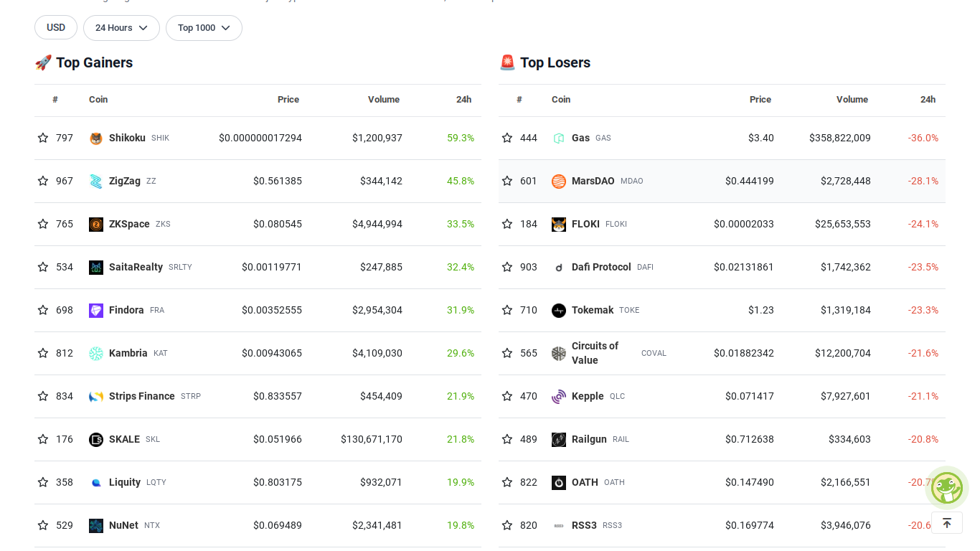Screen dimensions: 980x551
Task: Click the Shikoku coin logo icon
Action: coord(96,138)
